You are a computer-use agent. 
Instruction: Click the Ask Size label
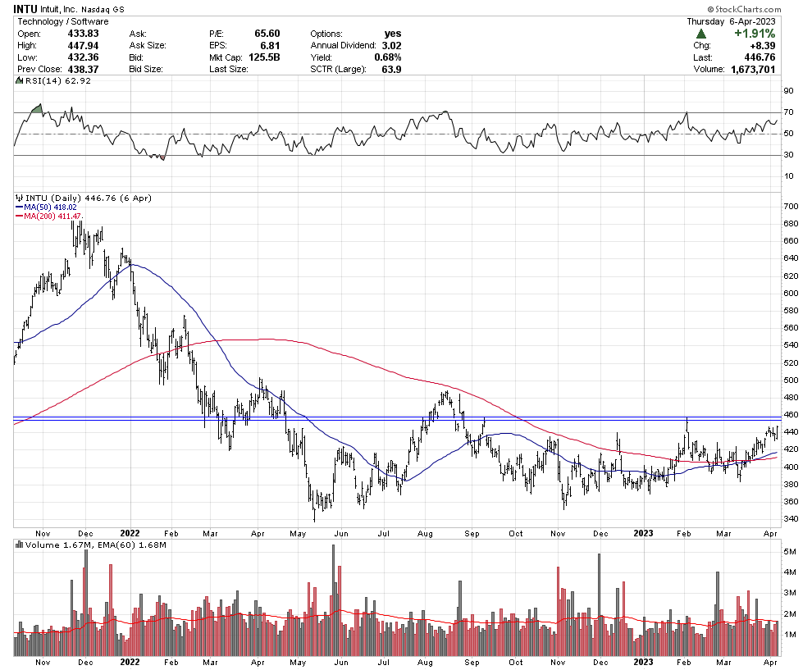148,45
